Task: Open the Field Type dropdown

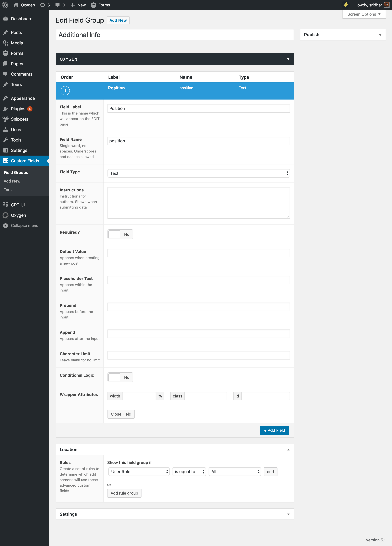Action: [x=198, y=173]
